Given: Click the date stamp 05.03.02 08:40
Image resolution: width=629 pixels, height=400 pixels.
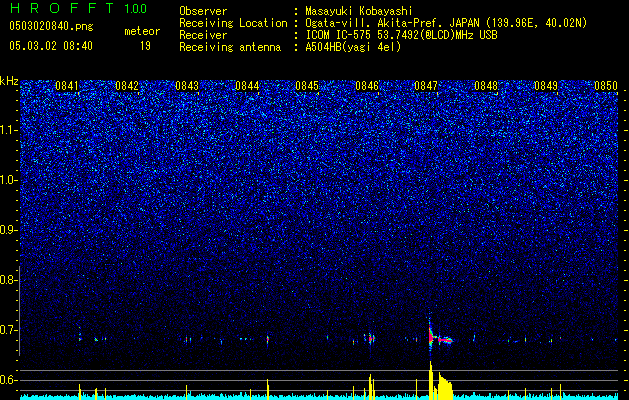Looking at the screenshot, I should point(51,46).
